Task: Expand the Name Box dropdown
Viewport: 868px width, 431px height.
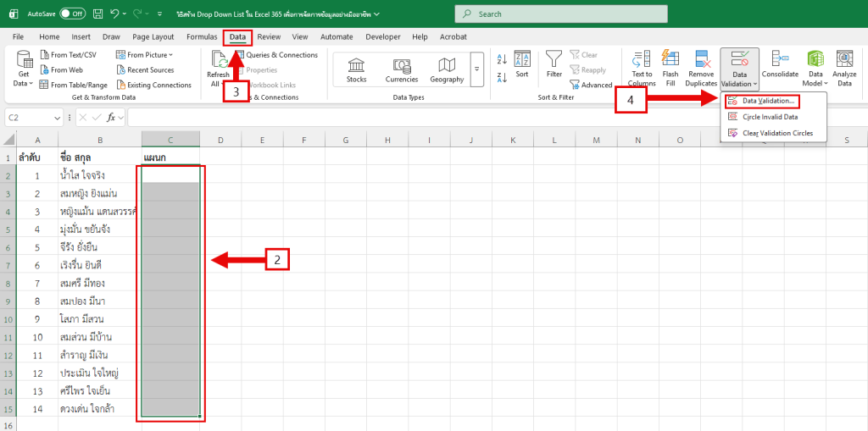Action: point(58,118)
